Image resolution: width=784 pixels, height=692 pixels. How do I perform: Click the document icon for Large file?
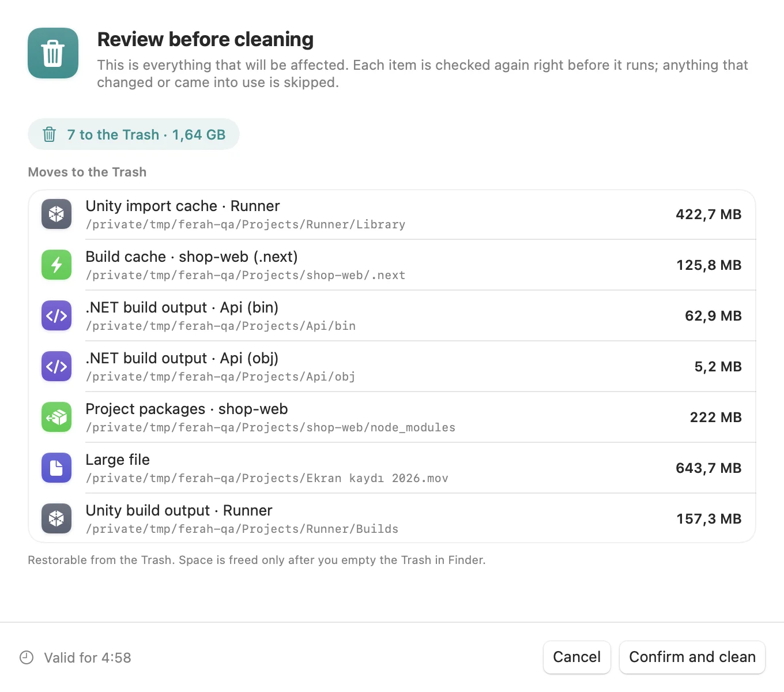56,468
